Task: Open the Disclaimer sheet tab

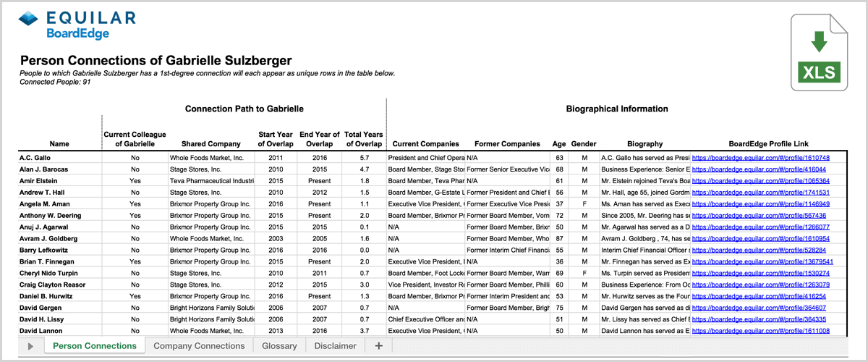Action: tap(335, 346)
